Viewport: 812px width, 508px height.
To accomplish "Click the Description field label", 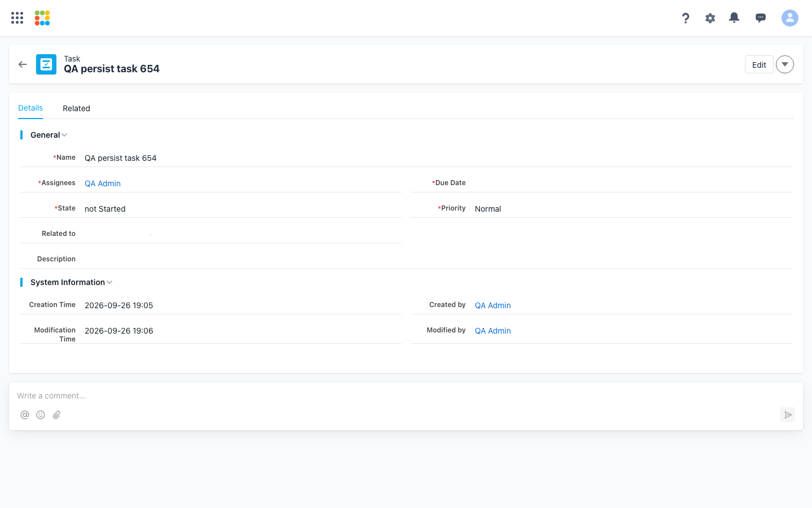I will (x=56, y=259).
